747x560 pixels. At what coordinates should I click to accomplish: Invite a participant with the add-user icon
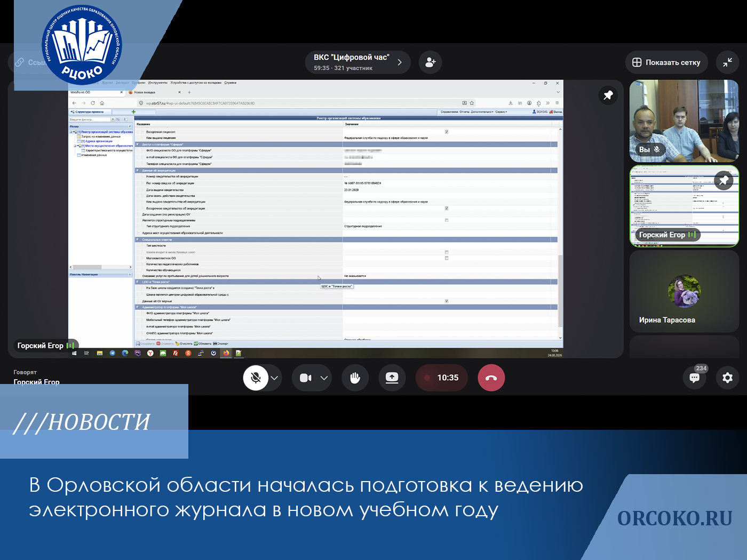tap(430, 62)
